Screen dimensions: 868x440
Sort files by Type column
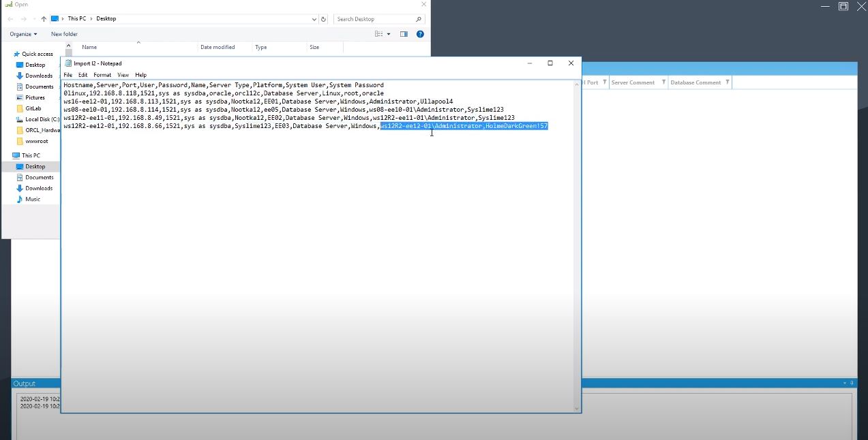(260, 47)
